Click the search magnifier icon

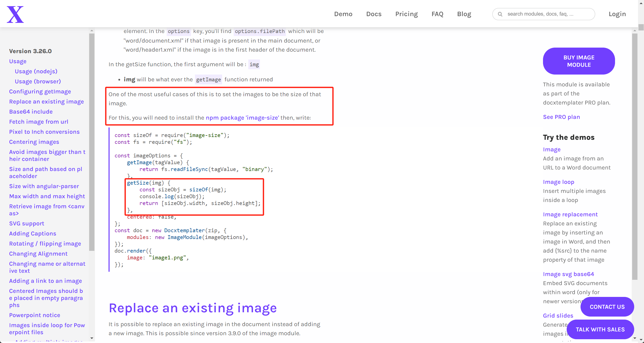pos(501,14)
